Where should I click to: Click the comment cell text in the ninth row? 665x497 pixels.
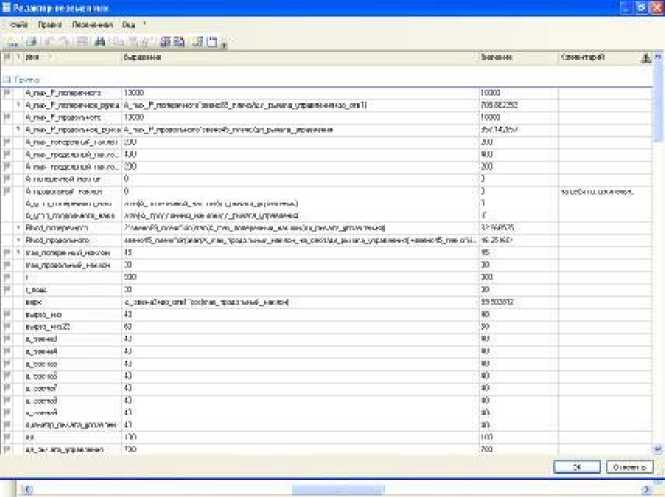click(x=596, y=192)
